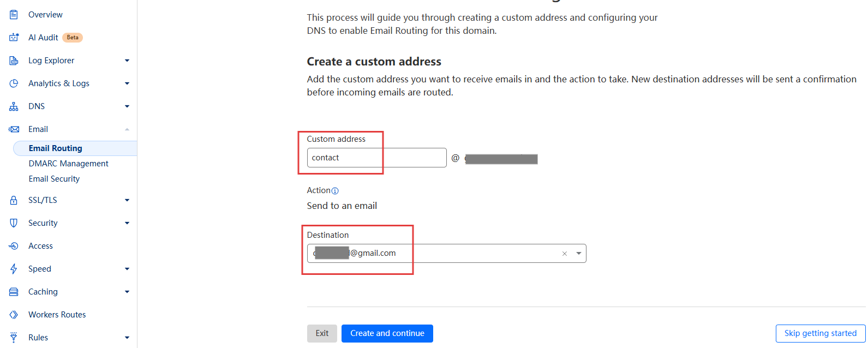Screen dimensions: 868x348
Task: Clear the Destination email selection
Action: coord(565,254)
